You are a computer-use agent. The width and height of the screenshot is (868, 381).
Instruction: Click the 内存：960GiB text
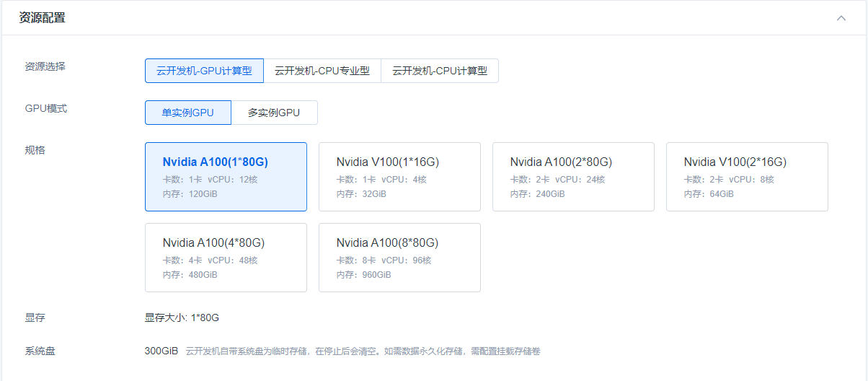[x=364, y=275]
